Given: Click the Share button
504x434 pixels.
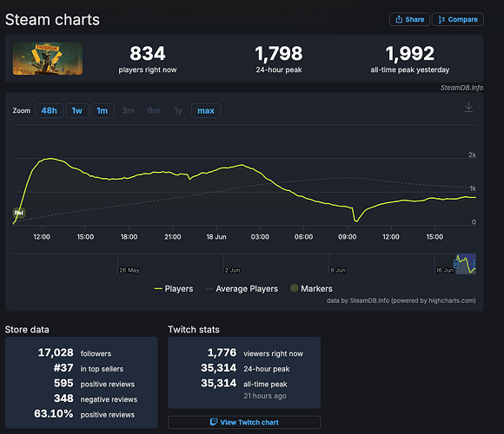Looking at the screenshot, I should pyautogui.click(x=409, y=19).
